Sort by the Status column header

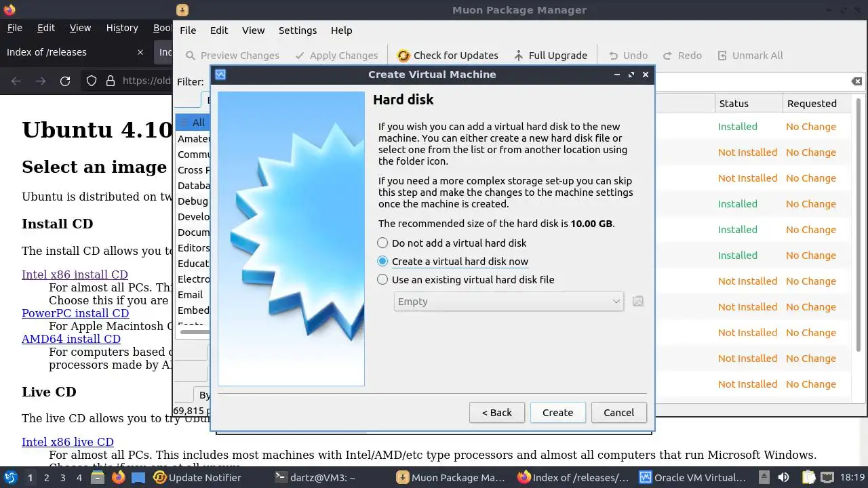(749, 104)
